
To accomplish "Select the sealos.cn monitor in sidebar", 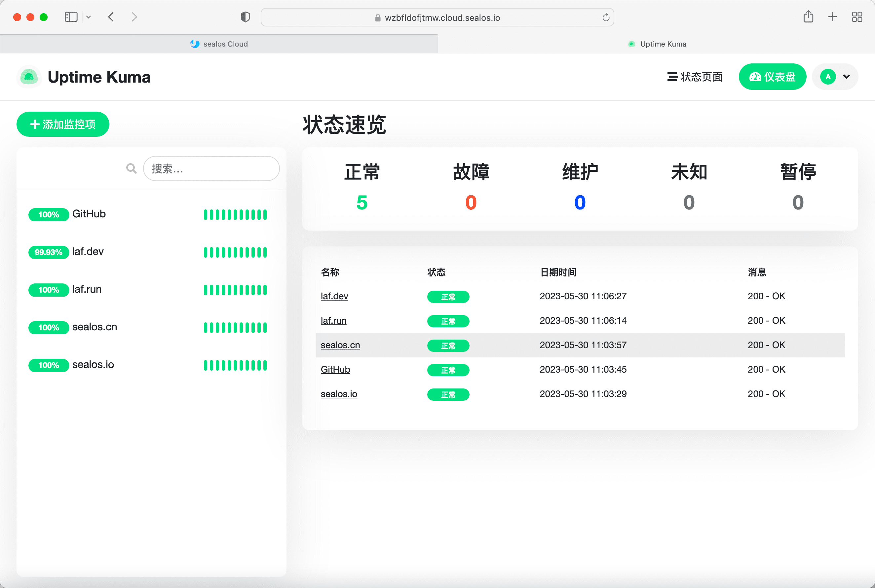I will [x=151, y=327].
